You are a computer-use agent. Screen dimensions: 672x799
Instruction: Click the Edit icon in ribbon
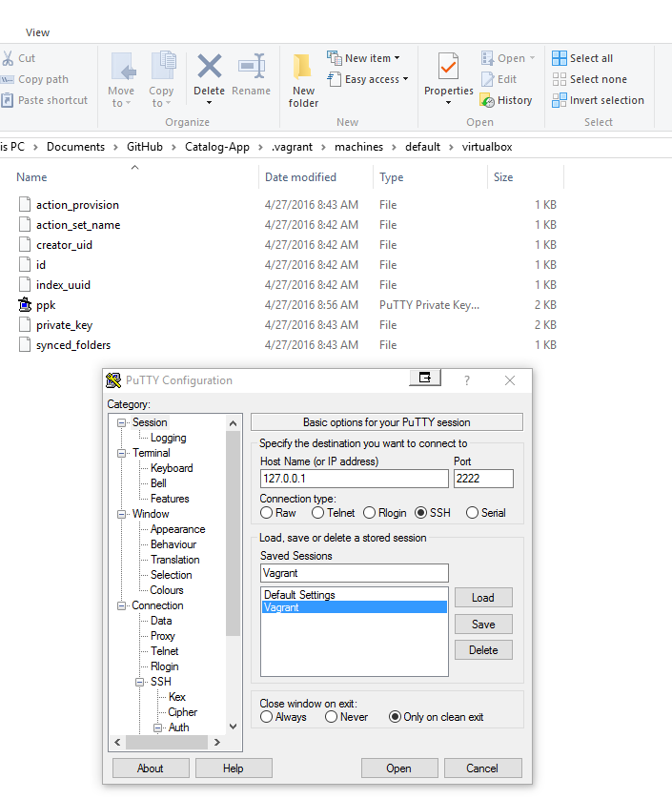pyautogui.click(x=488, y=79)
